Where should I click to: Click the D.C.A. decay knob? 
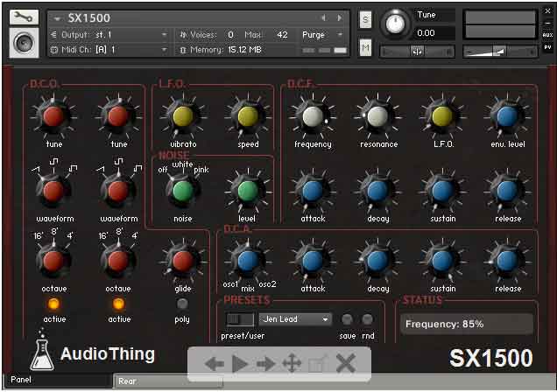click(377, 261)
